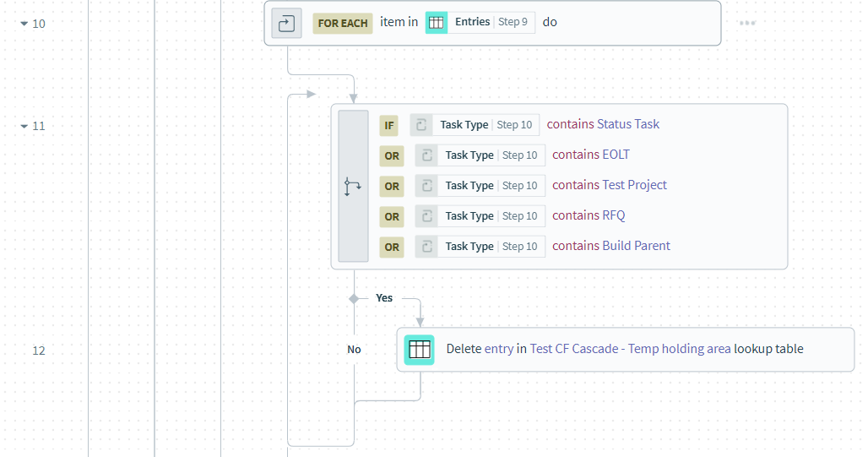Screen dimensions: 868x457
Task: Open the Test CF Cascade lookup table link
Action: click(x=630, y=349)
